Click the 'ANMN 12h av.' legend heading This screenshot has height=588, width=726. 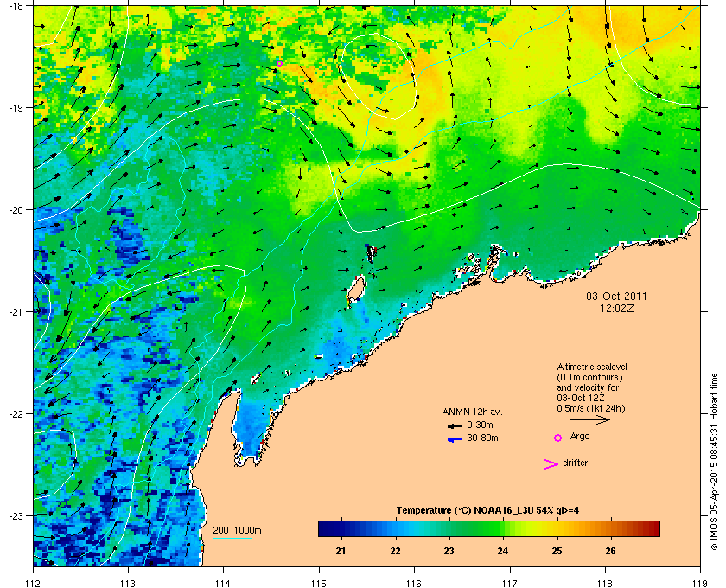[x=472, y=412]
